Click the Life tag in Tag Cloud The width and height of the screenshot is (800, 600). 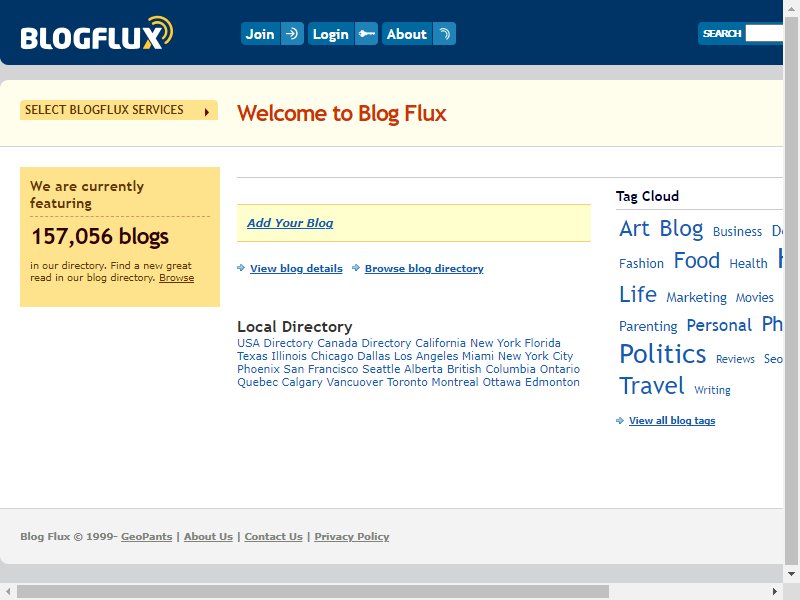point(638,294)
